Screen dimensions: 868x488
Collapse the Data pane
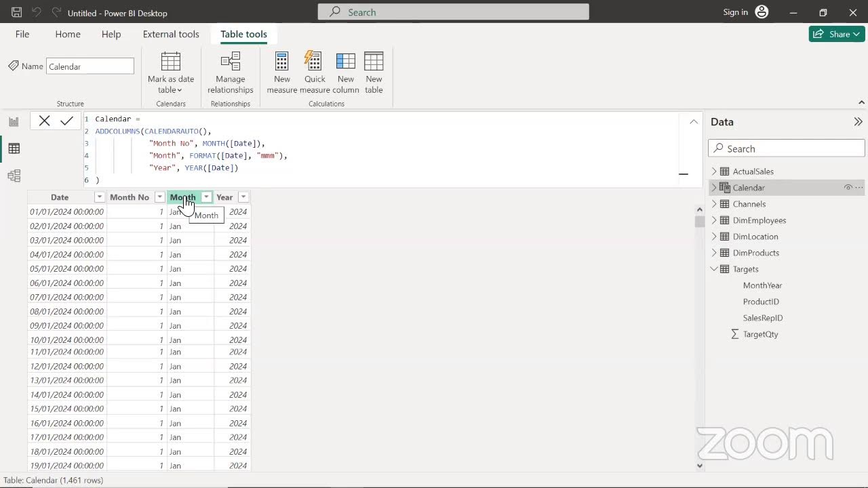coord(858,122)
